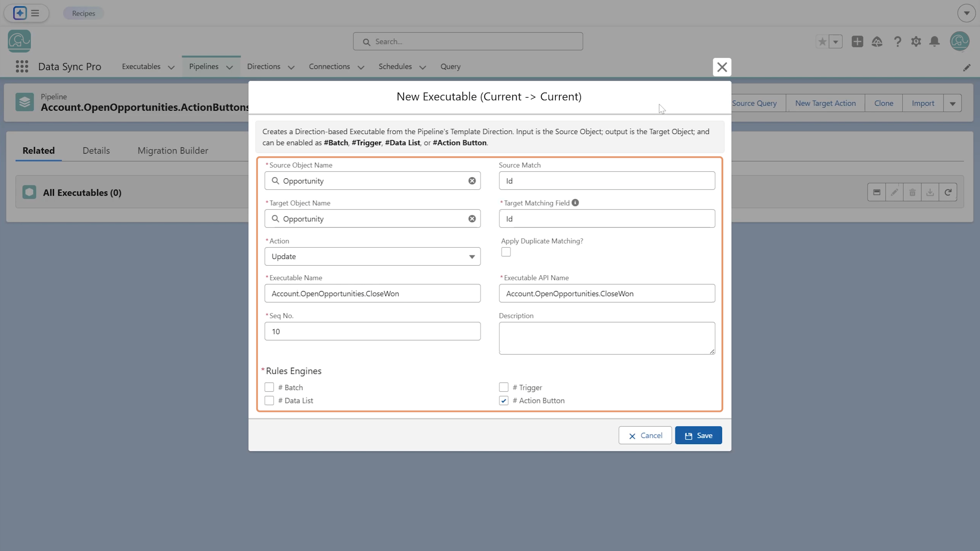Expand the Pipelines nav chevron

coord(229,67)
